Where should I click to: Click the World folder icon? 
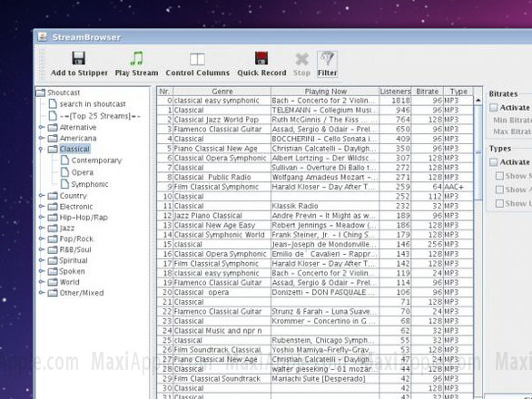(x=53, y=282)
